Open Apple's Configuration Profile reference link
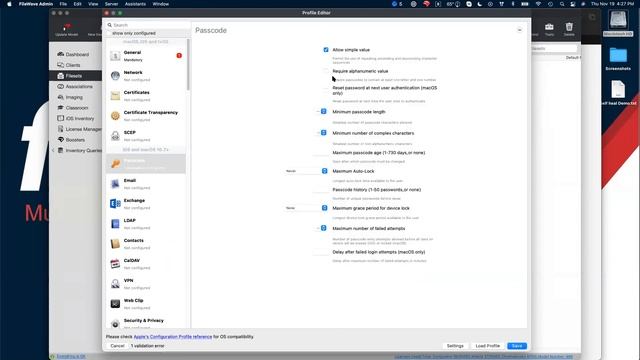The image size is (640, 360). click(173, 337)
